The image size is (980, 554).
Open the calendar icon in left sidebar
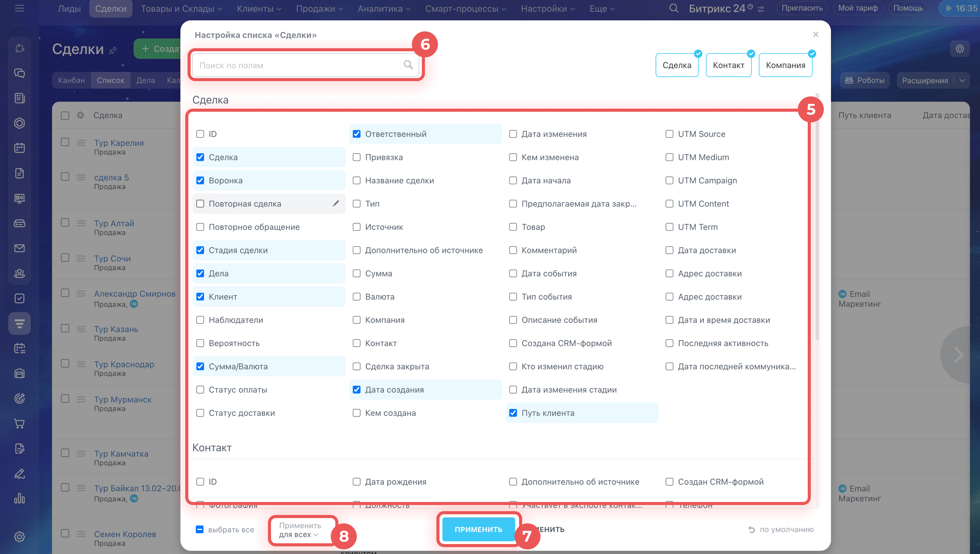click(x=19, y=148)
